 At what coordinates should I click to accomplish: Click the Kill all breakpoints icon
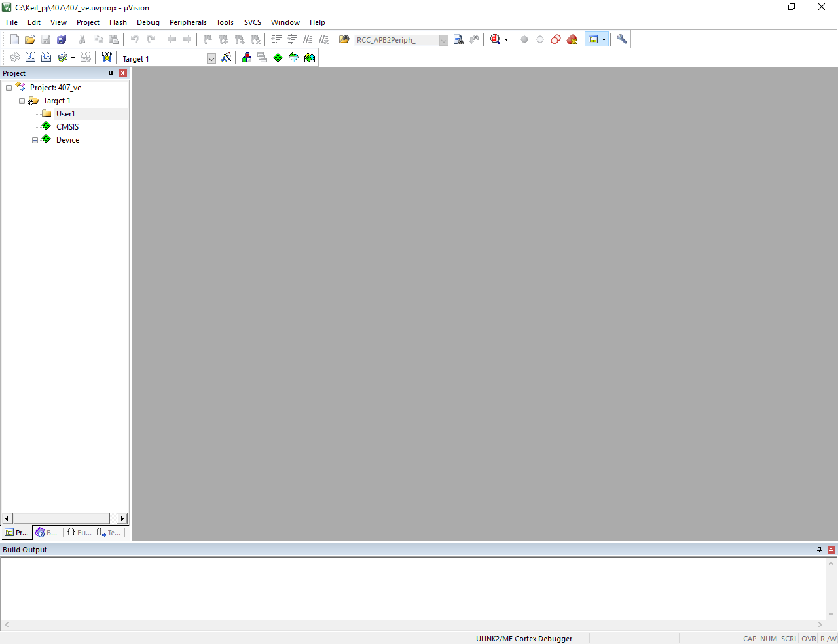(572, 39)
